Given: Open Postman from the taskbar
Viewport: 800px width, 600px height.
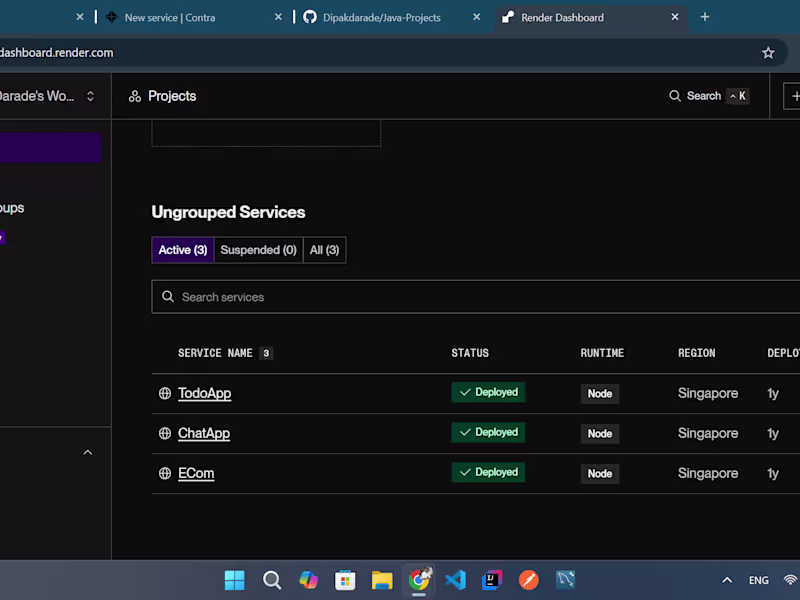Looking at the screenshot, I should [x=529, y=580].
